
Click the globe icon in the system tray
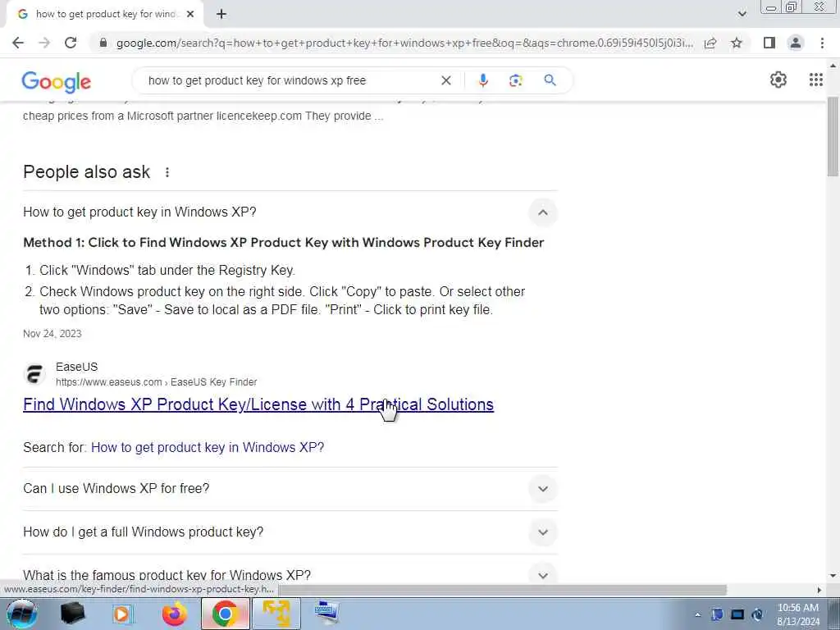757,614
